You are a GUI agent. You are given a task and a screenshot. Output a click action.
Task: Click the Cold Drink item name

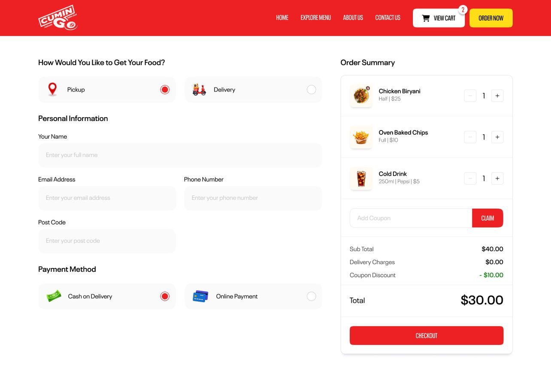click(x=393, y=173)
